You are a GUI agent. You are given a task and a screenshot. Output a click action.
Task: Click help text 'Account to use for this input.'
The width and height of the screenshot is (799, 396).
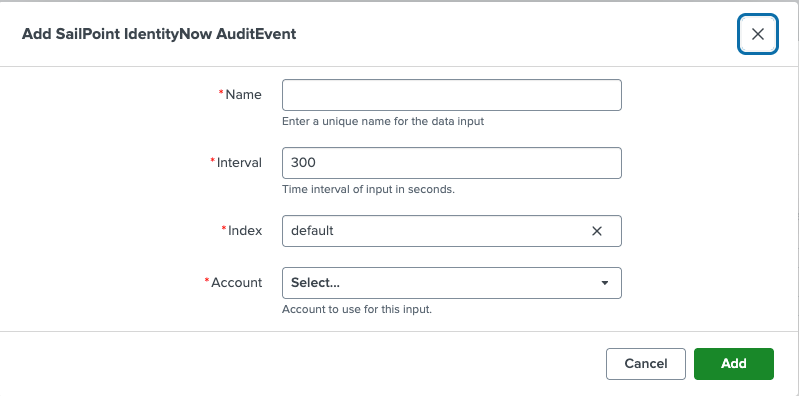[357, 309]
